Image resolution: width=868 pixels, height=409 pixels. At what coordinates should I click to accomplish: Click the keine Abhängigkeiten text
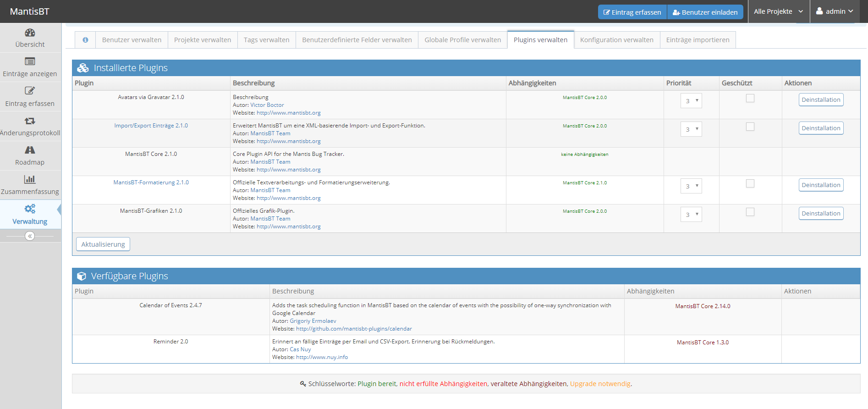click(585, 155)
